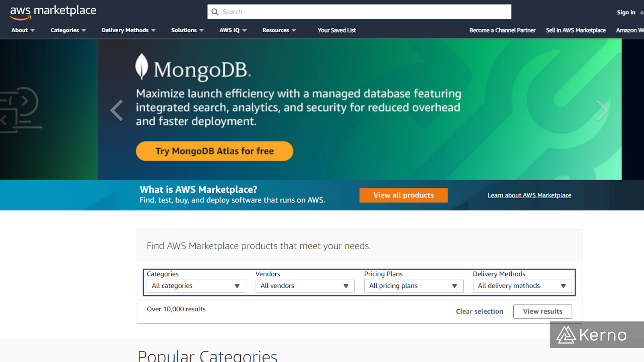Advance to next carousel slide arrow

click(x=602, y=110)
